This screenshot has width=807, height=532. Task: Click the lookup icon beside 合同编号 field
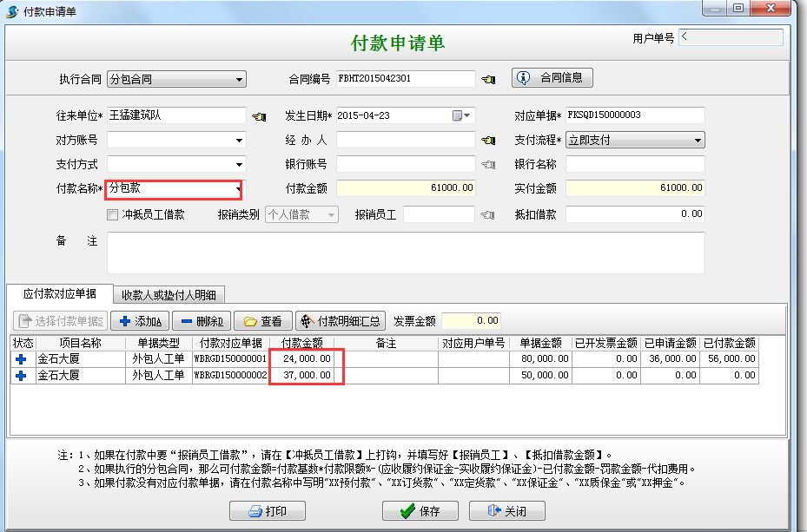pyautogui.click(x=487, y=78)
